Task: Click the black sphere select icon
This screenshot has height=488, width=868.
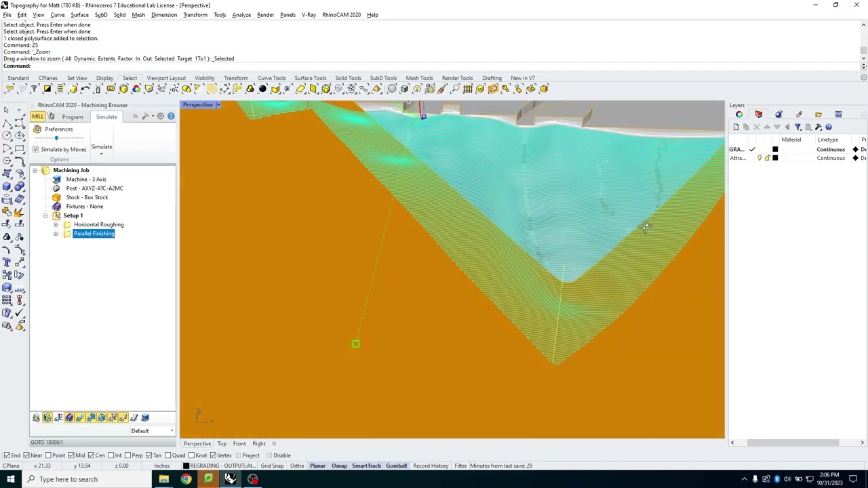Action: pos(262,89)
